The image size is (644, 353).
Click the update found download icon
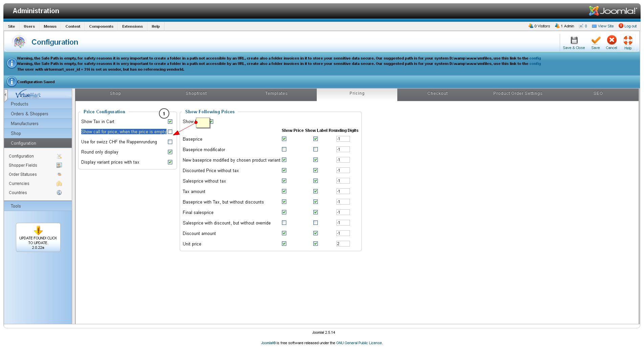[x=38, y=230]
